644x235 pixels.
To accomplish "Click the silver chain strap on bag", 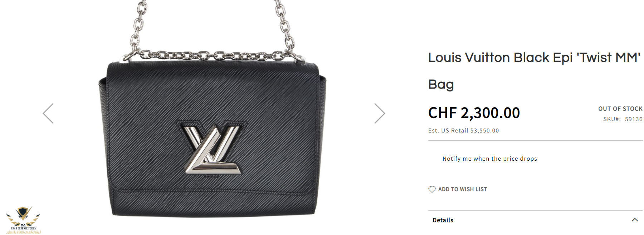I will tap(212, 55).
